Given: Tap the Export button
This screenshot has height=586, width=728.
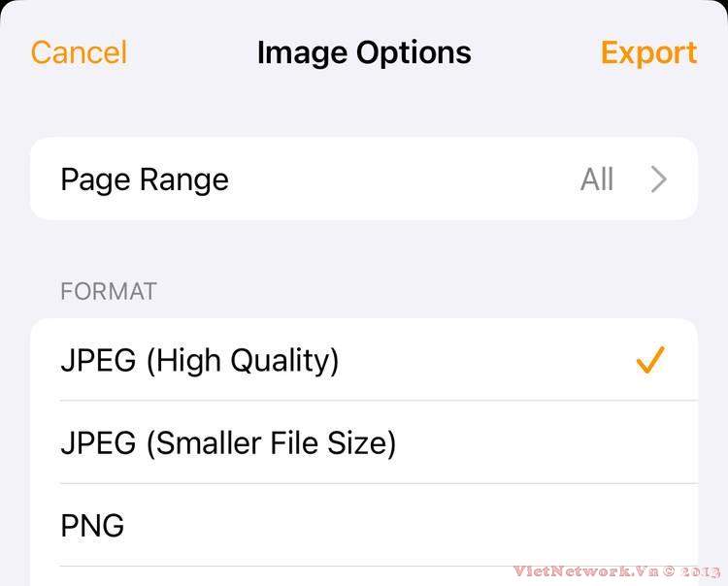Looking at the screenshot, I should (648, 52).
